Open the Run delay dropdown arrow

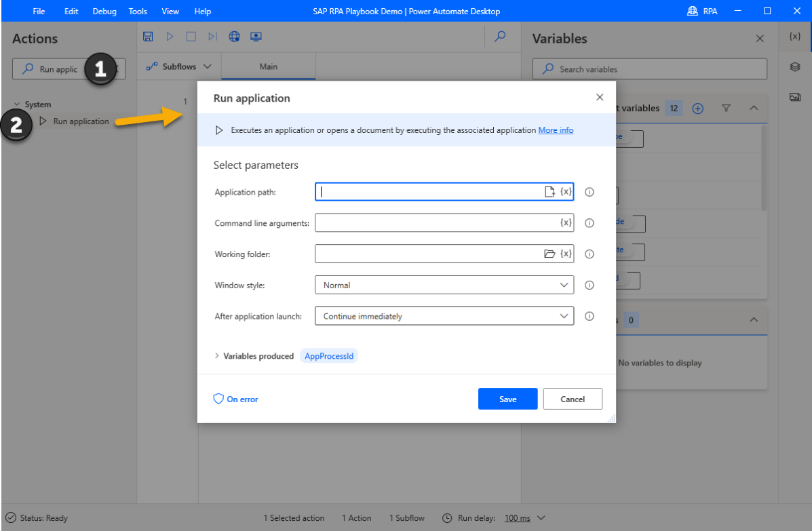(x=541, y=517)
